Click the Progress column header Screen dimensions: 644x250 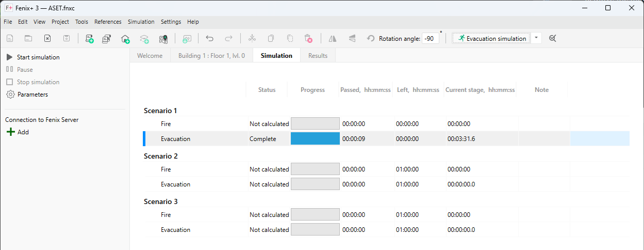313,90
